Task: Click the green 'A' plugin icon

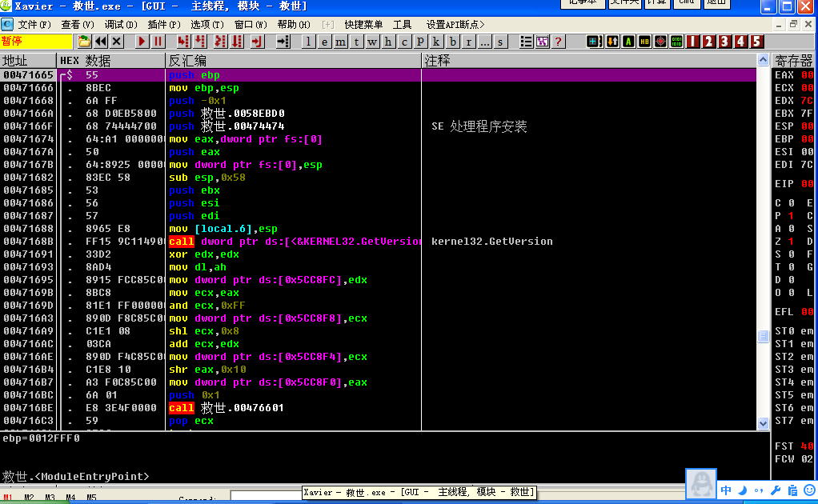Action: pyautogui.click(x=628, y=42)
